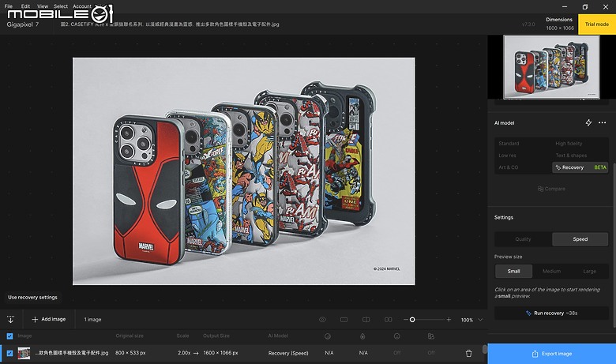Click the zoom out minus icon

[405, 320]
